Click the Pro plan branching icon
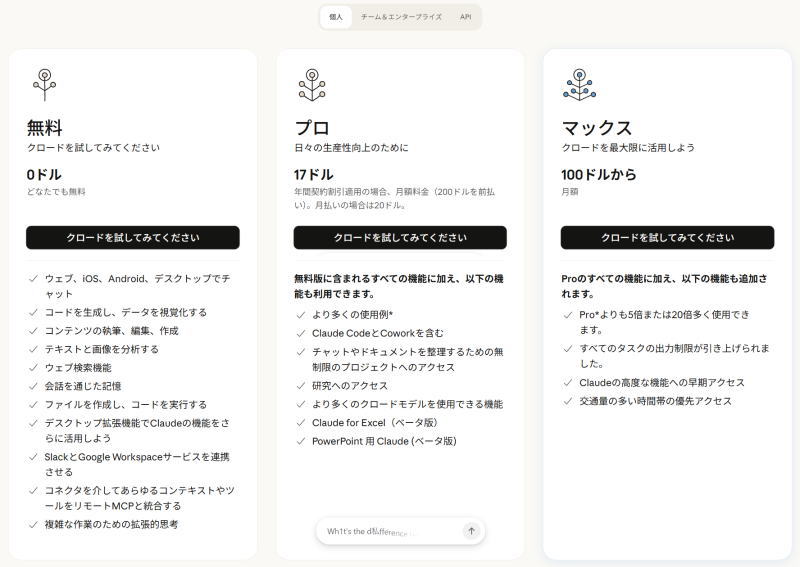800x567 pixels. (x=311, y=84)
